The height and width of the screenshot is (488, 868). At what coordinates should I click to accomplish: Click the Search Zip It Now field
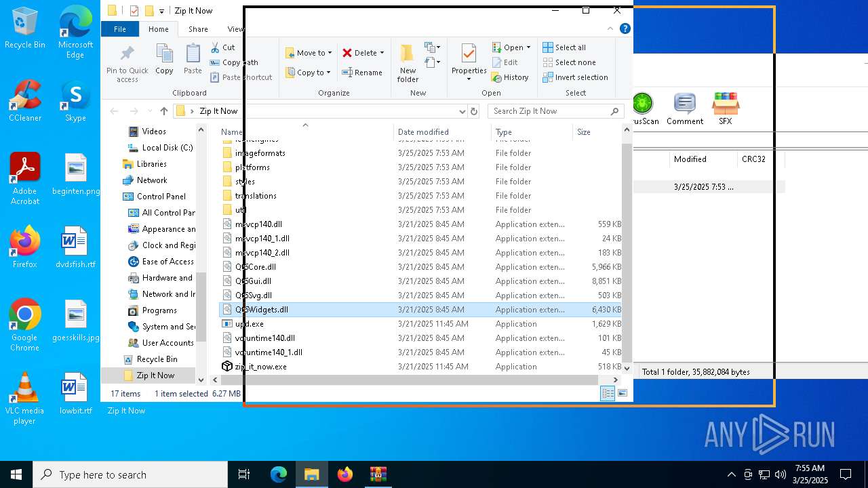click(x=556, y=111)
